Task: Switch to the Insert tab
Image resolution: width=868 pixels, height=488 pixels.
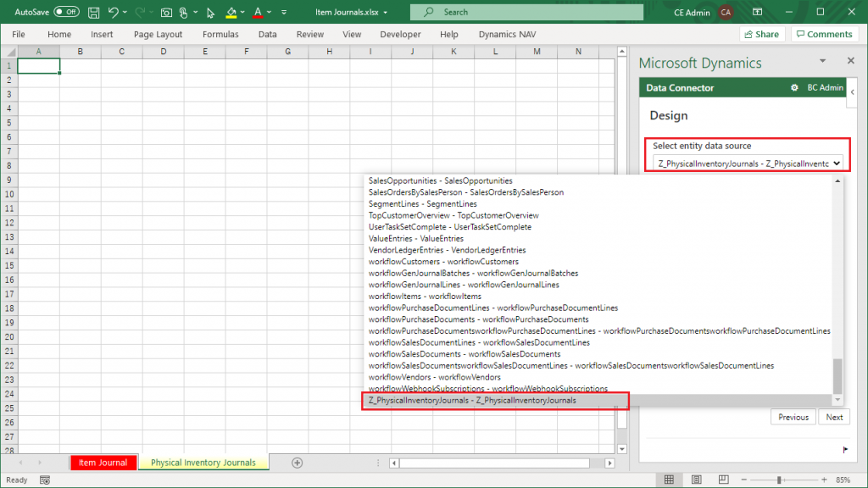Action: [x=102, y=34]
